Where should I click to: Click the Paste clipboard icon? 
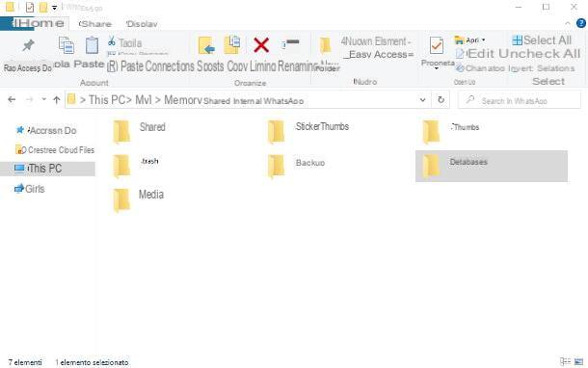coord(92,45)
